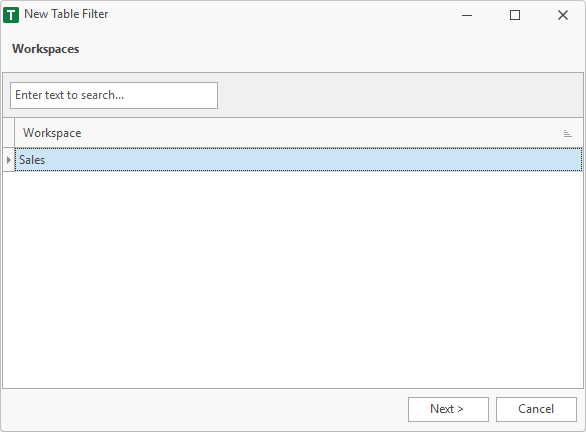Click the empty grid area below Sales

(293, 280)
